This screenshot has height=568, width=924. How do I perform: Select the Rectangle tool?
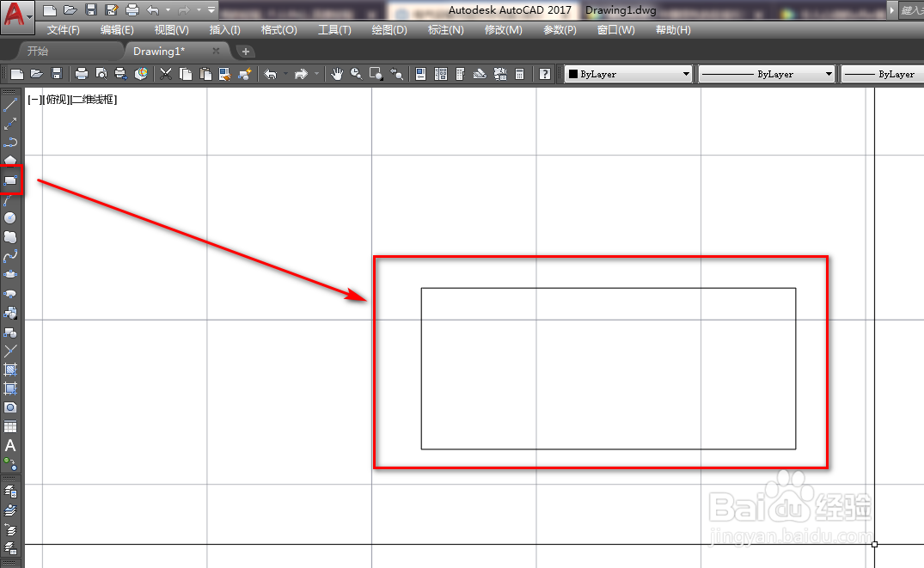coord(10,180)
